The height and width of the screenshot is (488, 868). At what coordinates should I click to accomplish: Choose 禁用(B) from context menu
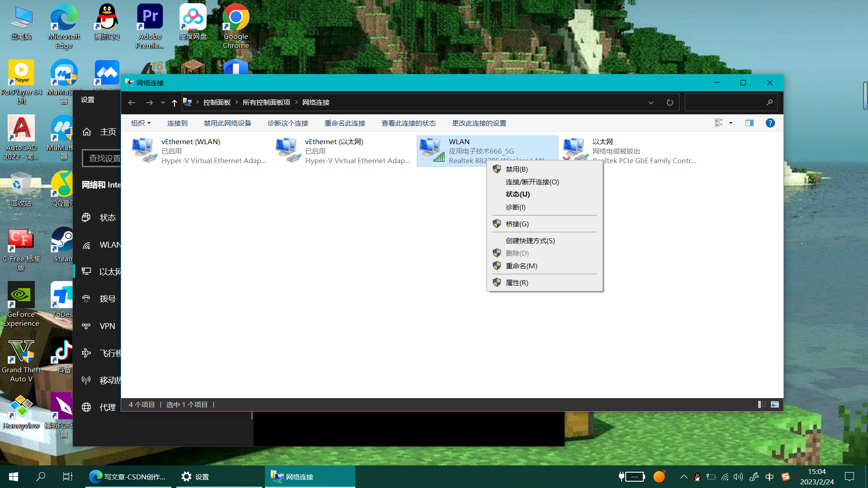[517, 169]
